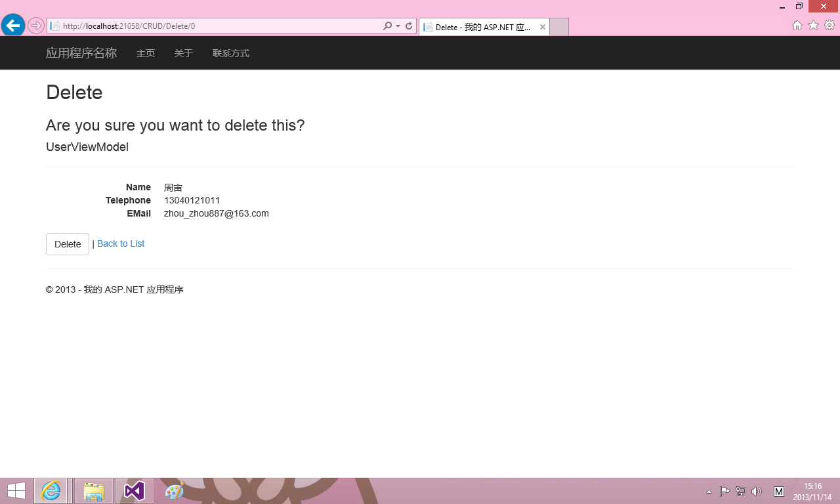
Task: Click Internet Explorer taskbar icon
Action: click(51, 491)
